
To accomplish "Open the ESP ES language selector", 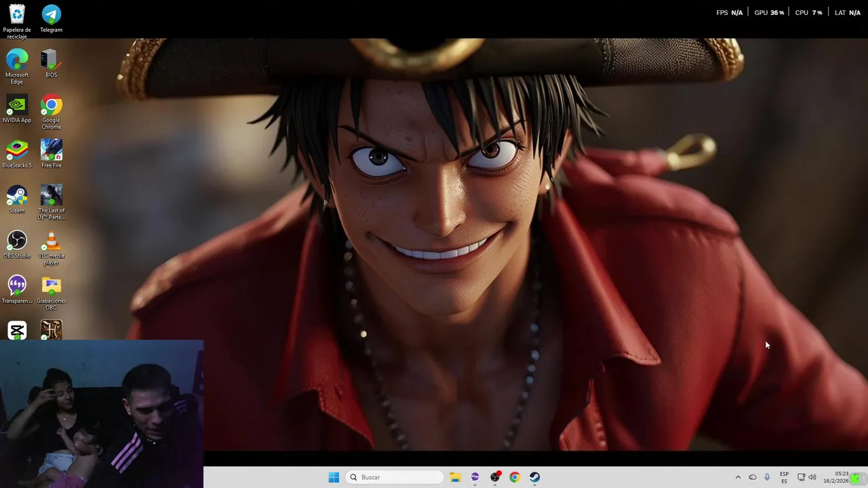I will click(784, 477).
